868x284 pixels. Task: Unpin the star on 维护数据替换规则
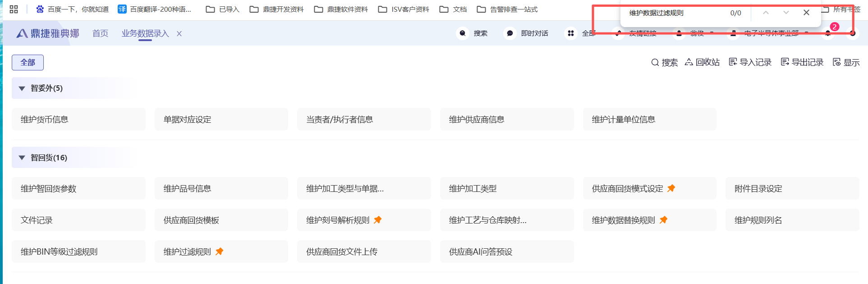tap(663, 220)
